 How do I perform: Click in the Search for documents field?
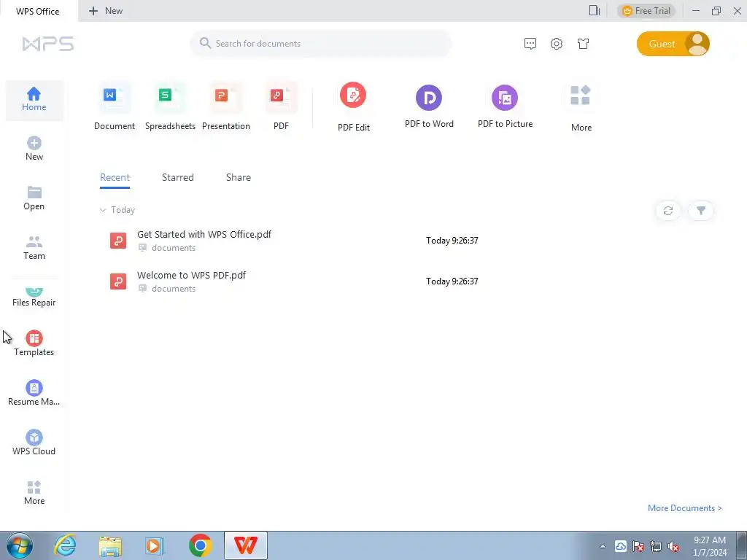(x=321, y=43)
